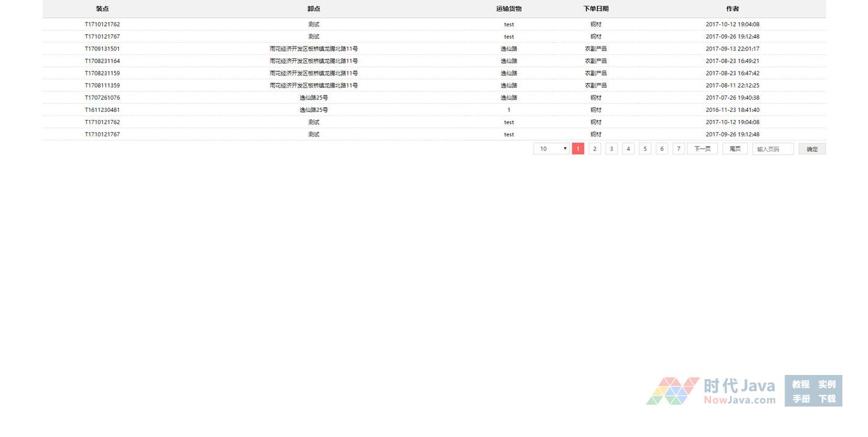The image size is (868, 437).
Task: Click the 时代Java NowJava.com logo
Action: pos(711,391)
